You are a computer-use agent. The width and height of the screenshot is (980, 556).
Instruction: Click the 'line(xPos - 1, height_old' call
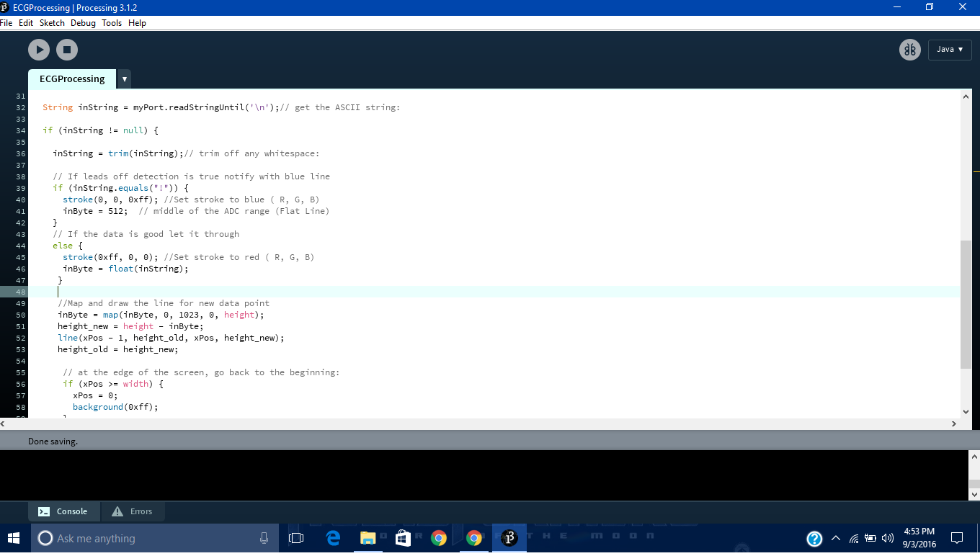coord(171,338)
